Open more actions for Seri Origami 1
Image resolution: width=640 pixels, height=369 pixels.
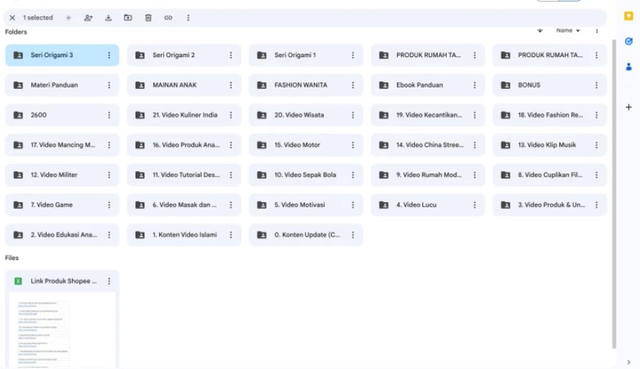(353, 55)
